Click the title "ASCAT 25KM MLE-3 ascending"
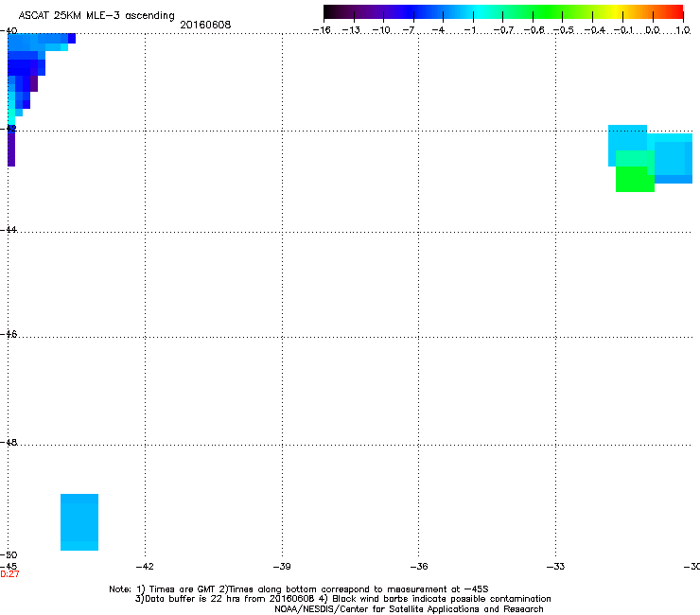 click(96, 16)
